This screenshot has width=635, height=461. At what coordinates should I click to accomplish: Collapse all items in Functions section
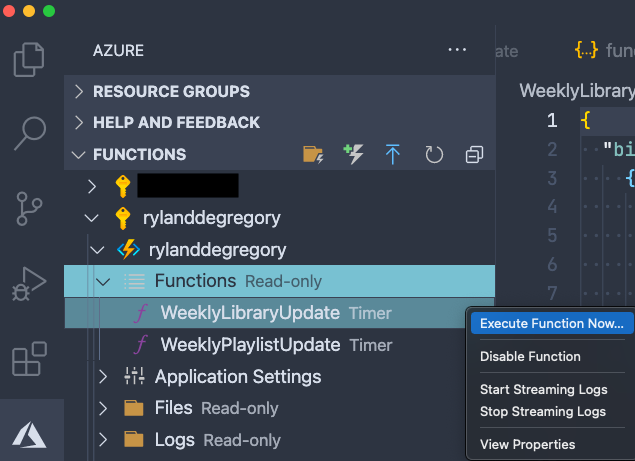pyautogui.click(x=474, y=154)
